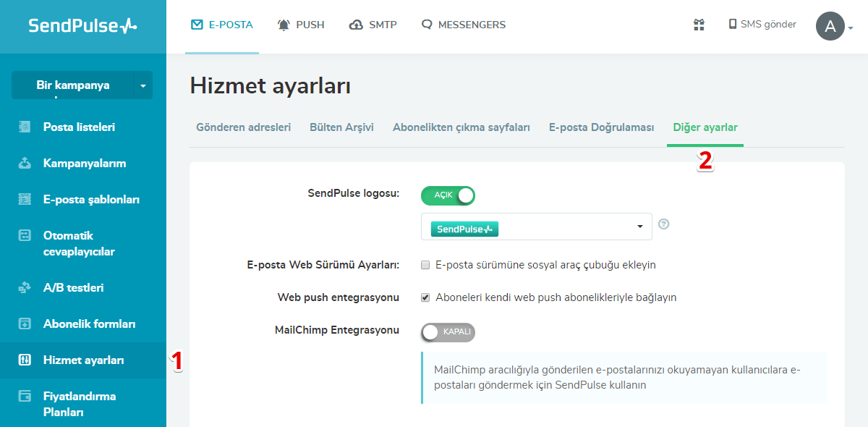The width and height of the screenshot is (868, 427).
Task: Click the SendPulse logo in header
Action: click(x=82, y=26)
